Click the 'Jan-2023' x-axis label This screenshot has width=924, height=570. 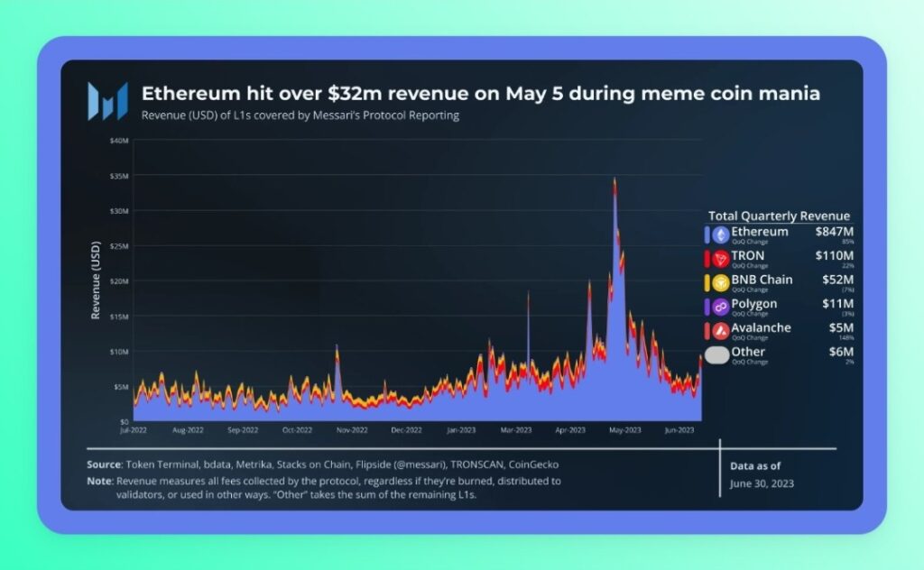click(x=461, y=430)
